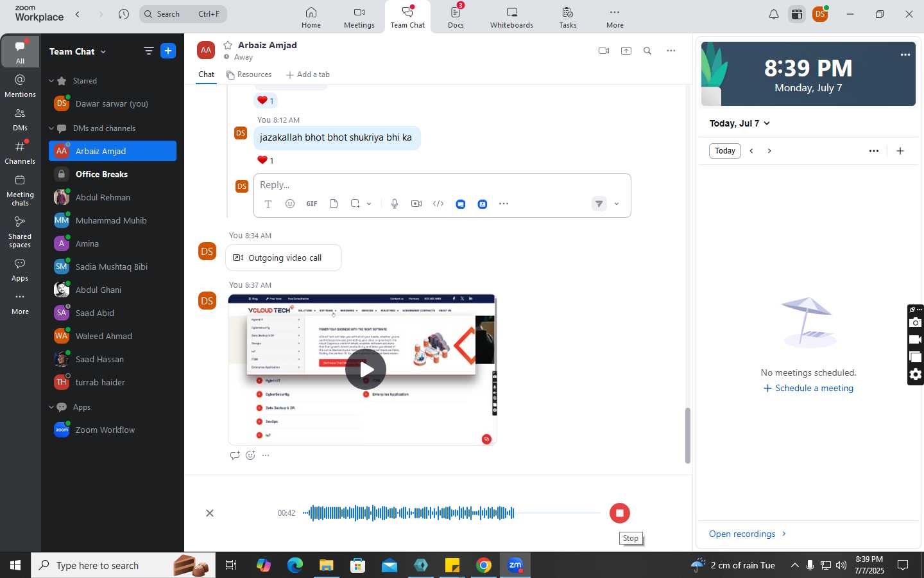Open the More menu in top navigation
This screenshot has height=578, width=924.
click(x=615, y=17)
